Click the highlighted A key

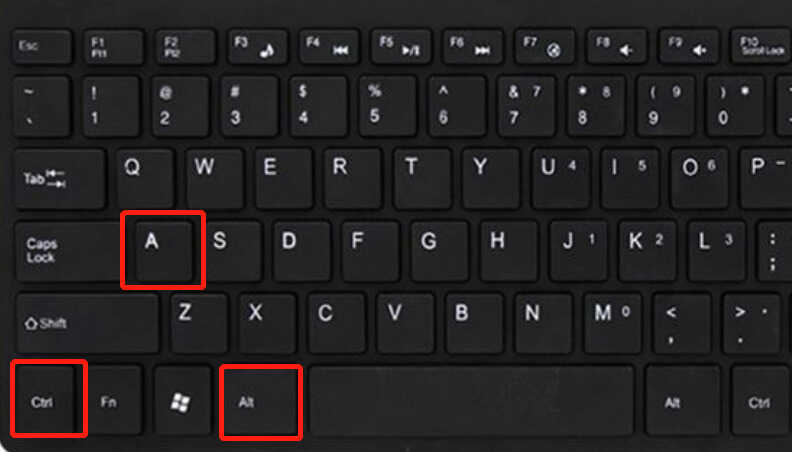click(x=164, y=250)
